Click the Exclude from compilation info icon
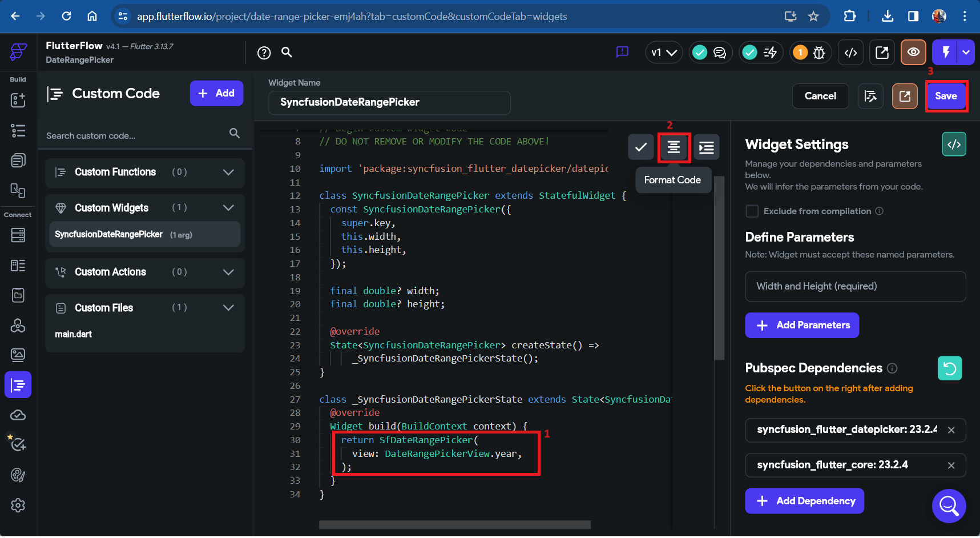This screenshot has height=538, width=980. [879, 211]
